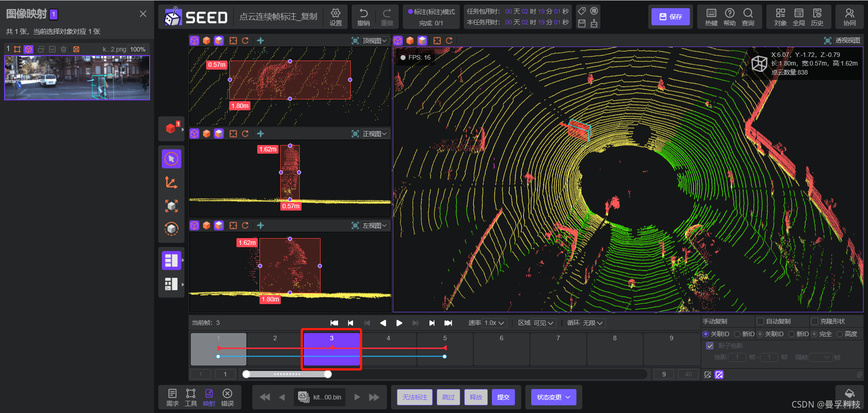Screen dimensions: 868x413
Task: Select 高度 radio option
Action: [x=840, y=334]
